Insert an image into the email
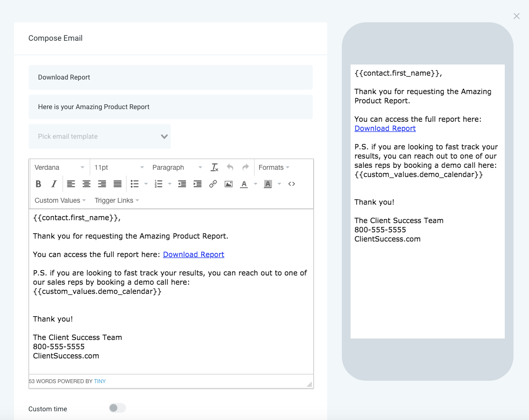The width and height of the screenshot is (529, 420). tap(229, 184)
